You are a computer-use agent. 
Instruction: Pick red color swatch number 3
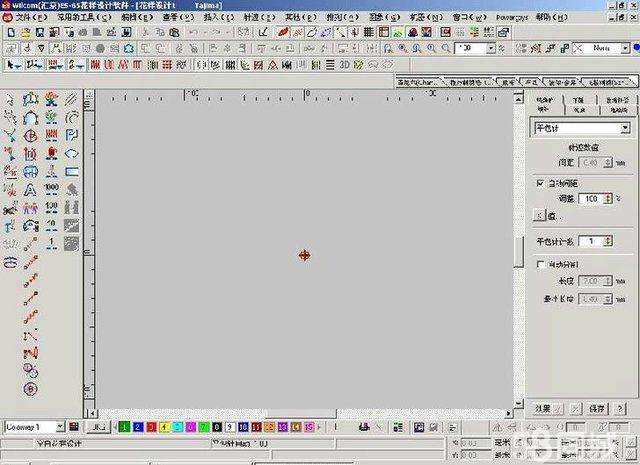tap(151, 427)
